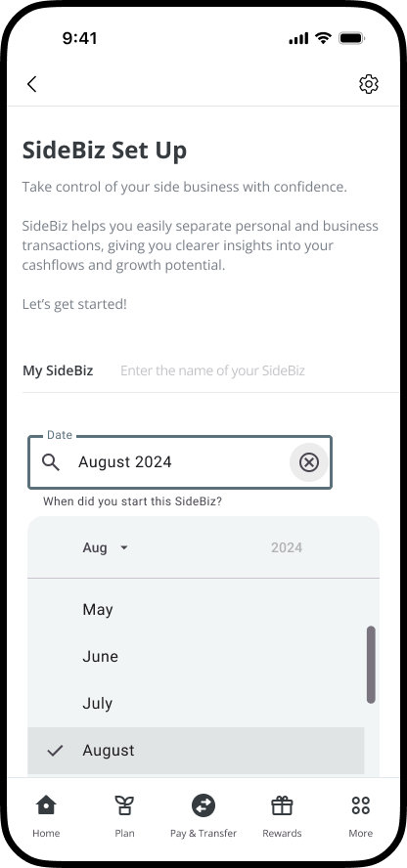Pick July in the month list

point(196,704)
